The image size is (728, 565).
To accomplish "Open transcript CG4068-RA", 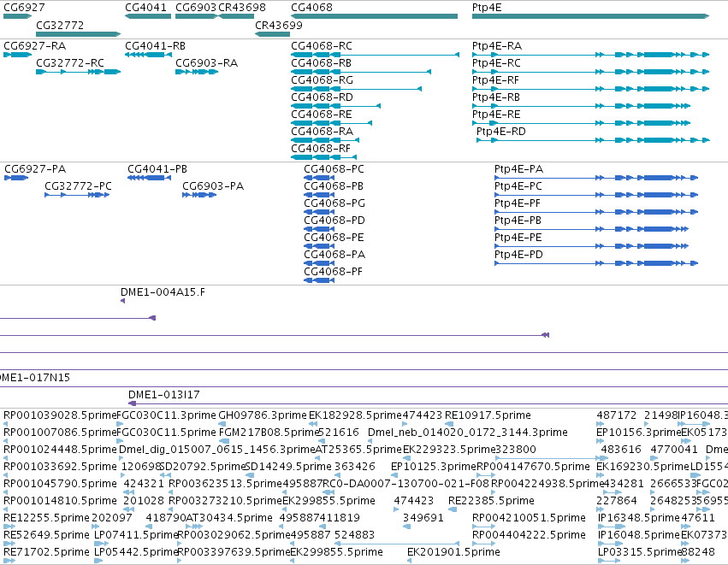I will (x=325, y=140).
